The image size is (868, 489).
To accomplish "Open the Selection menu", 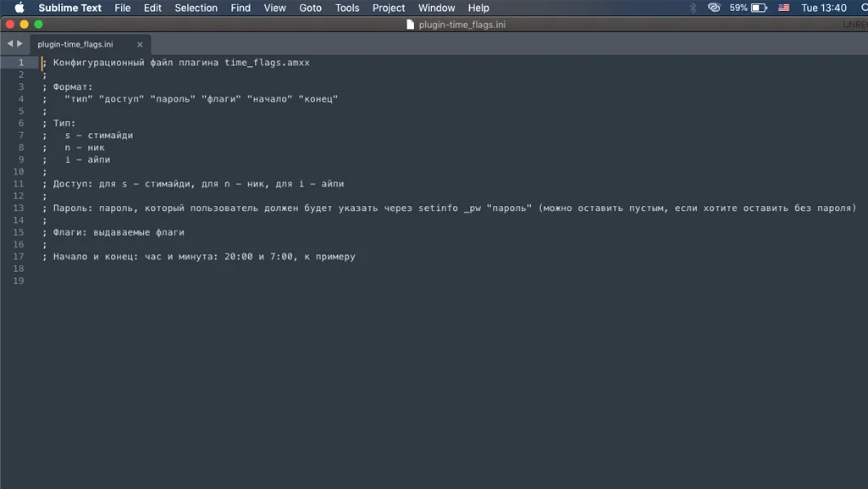I will click(x=196, y=8).
